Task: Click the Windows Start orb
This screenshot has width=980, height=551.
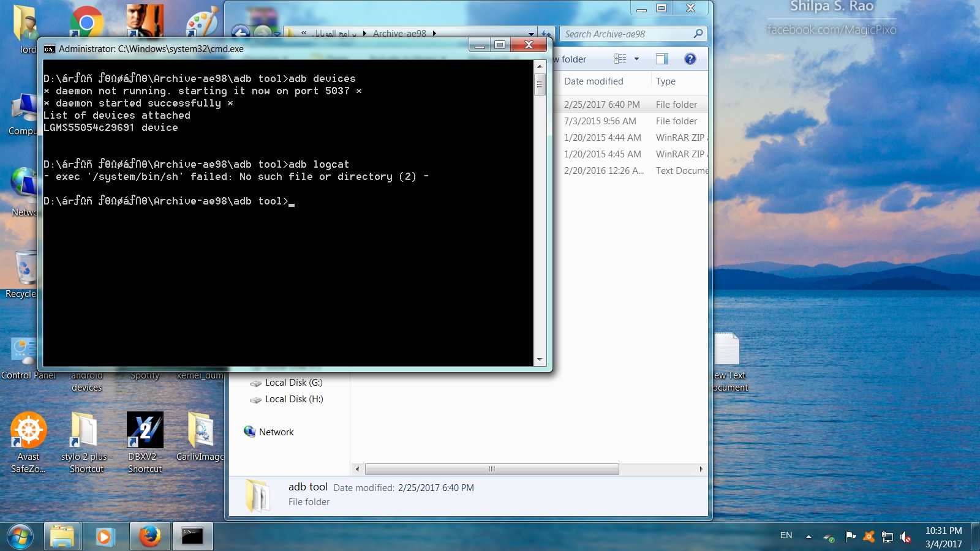Action: 20,536
